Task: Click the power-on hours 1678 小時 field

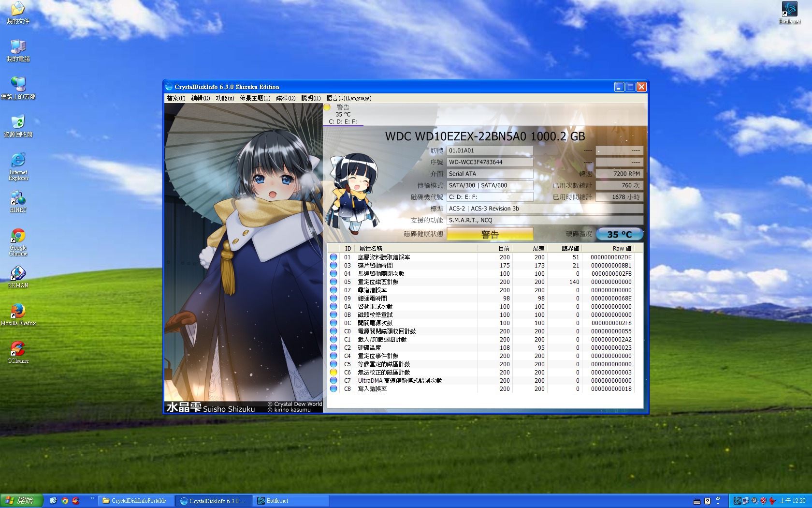Action: 620,197
